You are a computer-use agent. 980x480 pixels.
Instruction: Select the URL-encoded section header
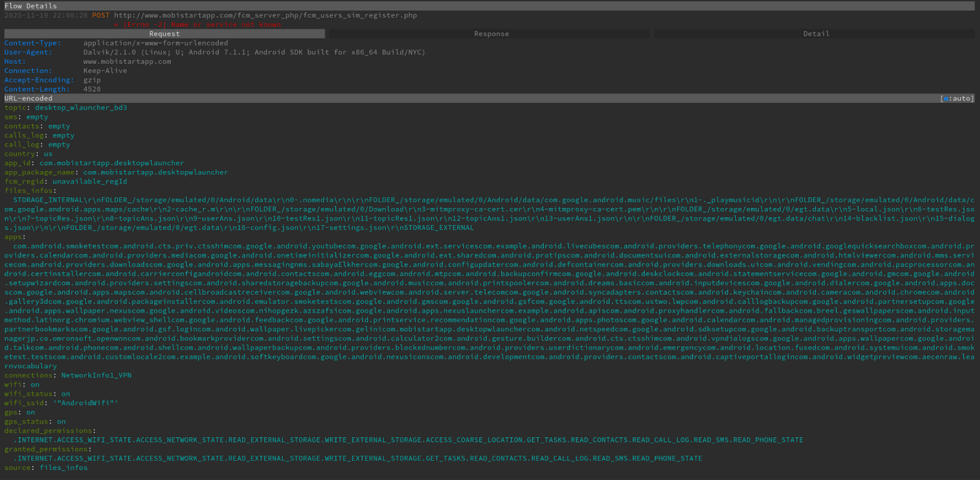click(29, 98)
